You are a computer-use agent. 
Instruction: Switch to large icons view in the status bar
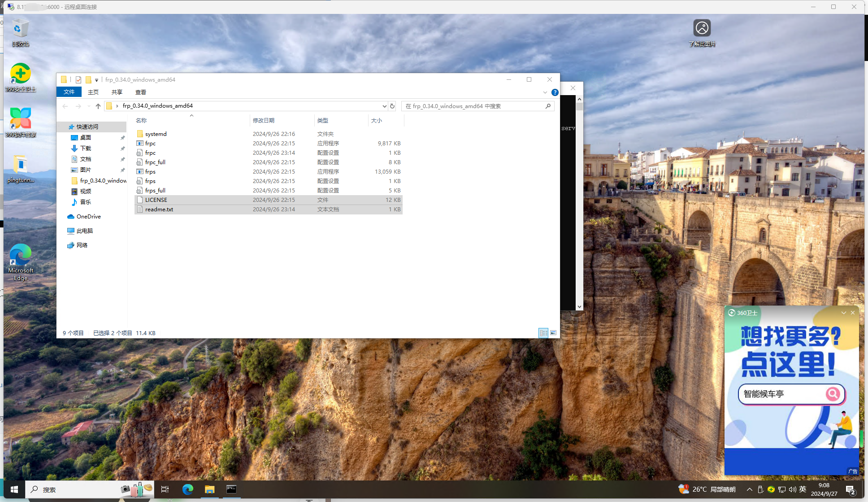click(x=553, y=333)
